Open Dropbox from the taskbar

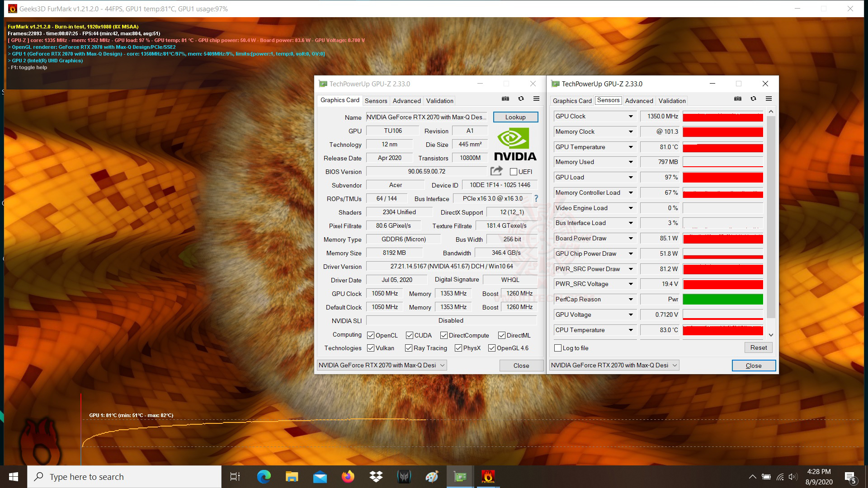(376, 477)
